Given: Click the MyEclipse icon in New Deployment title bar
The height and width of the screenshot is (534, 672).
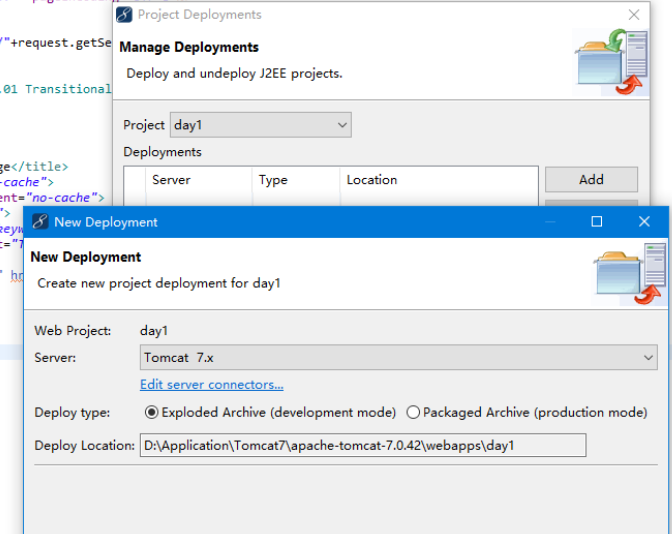Looking at the screenshot, I should [x=40, y=222].
